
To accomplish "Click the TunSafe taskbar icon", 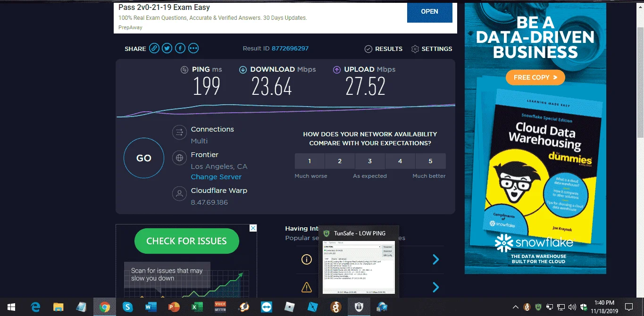I will 359,307.
